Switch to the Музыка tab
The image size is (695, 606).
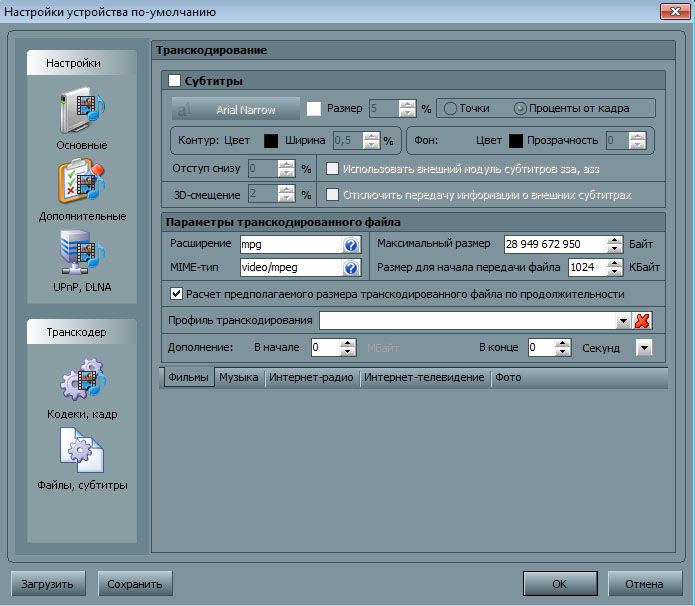pyautogui.click(x=239, y=378)
